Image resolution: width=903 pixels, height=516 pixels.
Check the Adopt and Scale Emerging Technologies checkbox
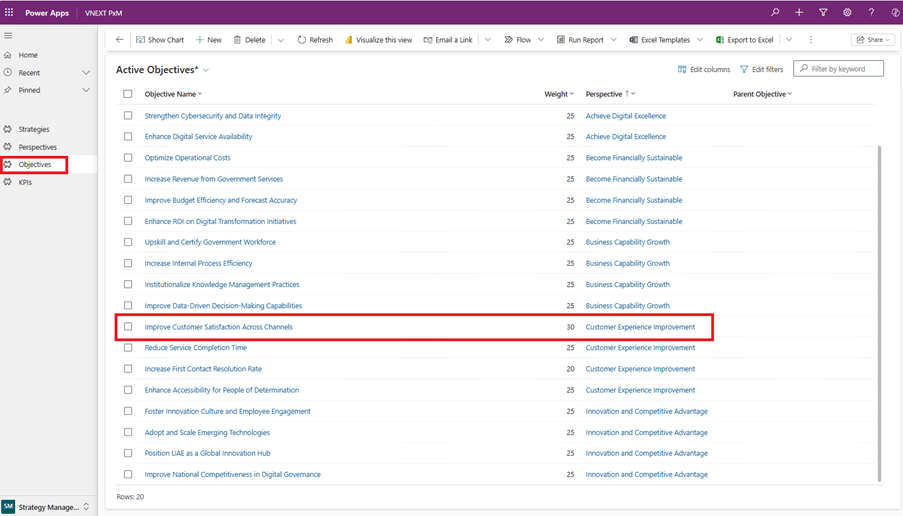tap(128, 432)
